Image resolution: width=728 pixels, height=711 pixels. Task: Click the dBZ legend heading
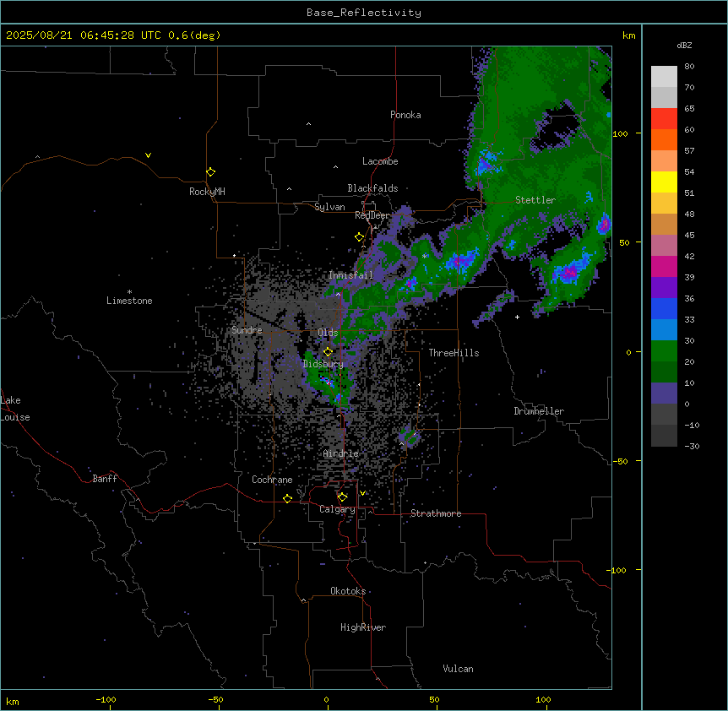(684, 45)
